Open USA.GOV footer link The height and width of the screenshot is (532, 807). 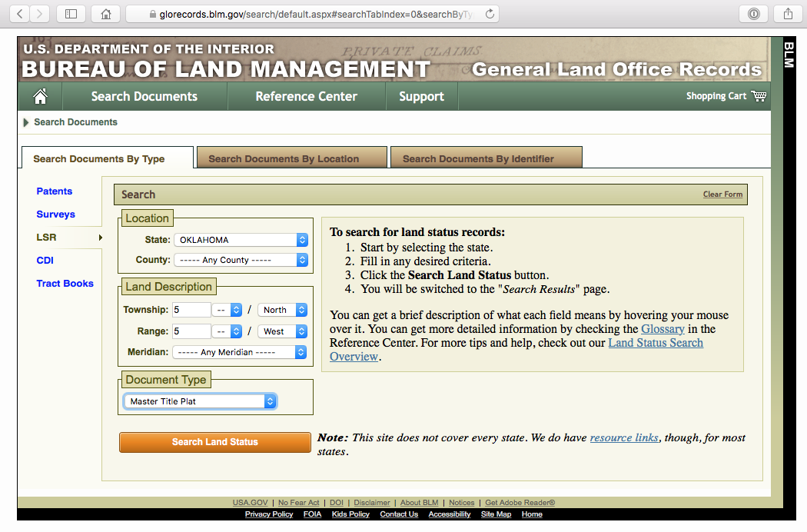[250, 503]
